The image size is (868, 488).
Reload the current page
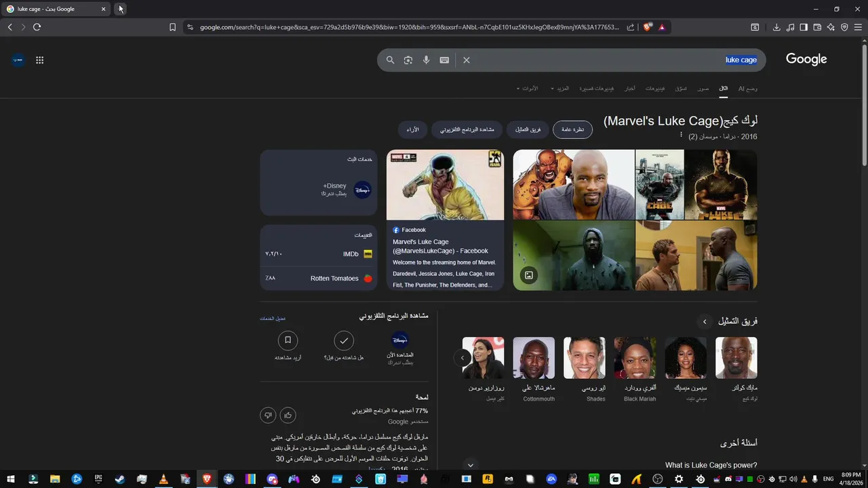coord(37,27)
